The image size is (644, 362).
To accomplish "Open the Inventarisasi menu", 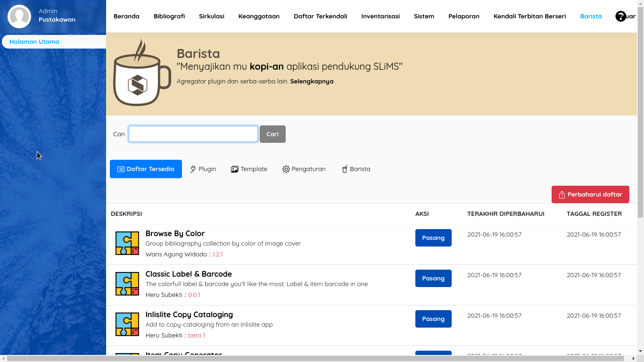I will pos(380,16).
